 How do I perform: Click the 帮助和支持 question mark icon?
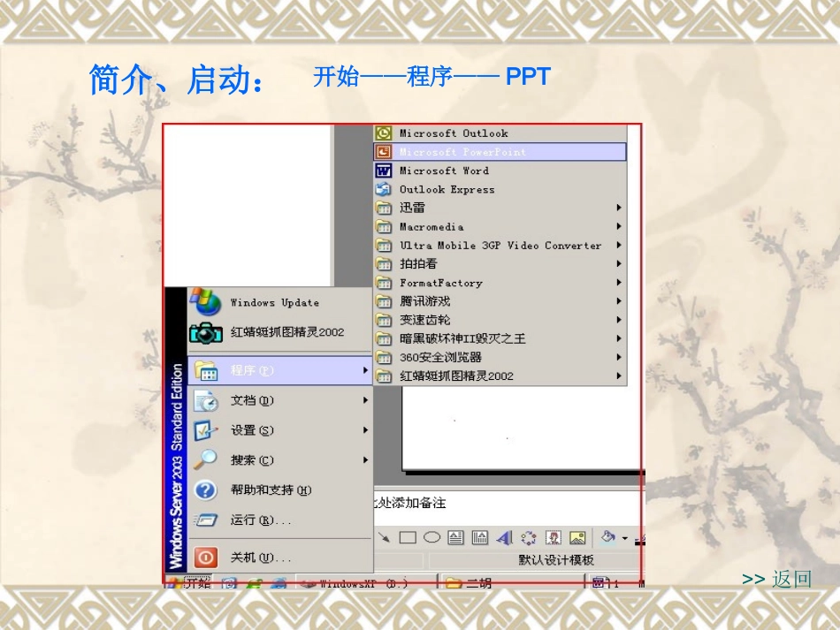point(205,490)
